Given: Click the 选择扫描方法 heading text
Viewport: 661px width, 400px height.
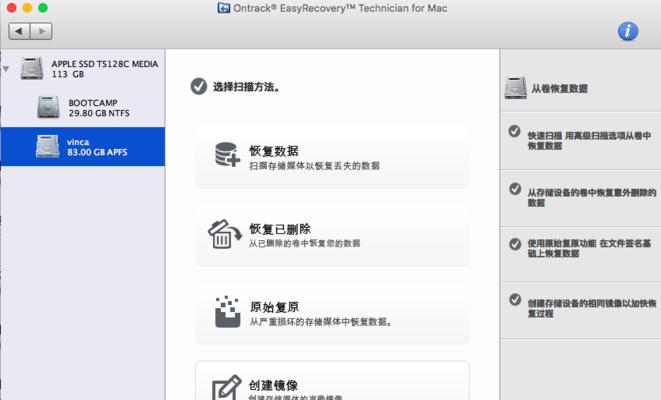Looking at the screenshot, I should pyautogui.click(x=246, y=87).
